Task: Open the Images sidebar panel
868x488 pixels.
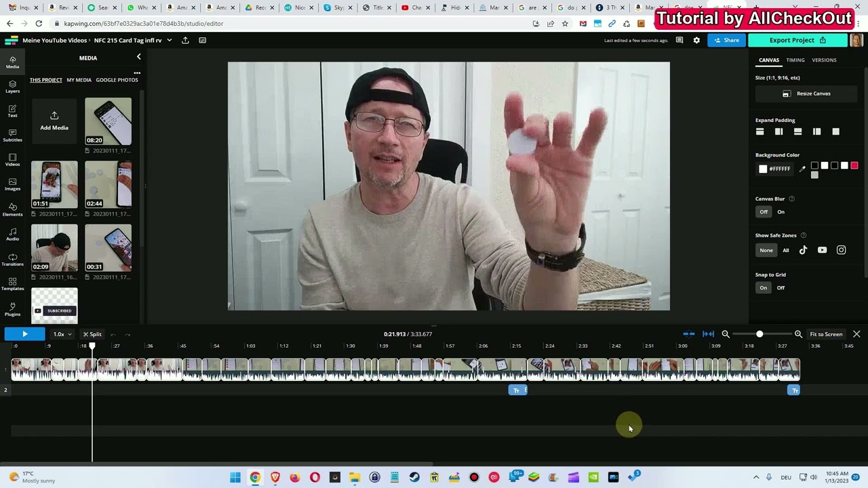Action: tap(12, 184)
